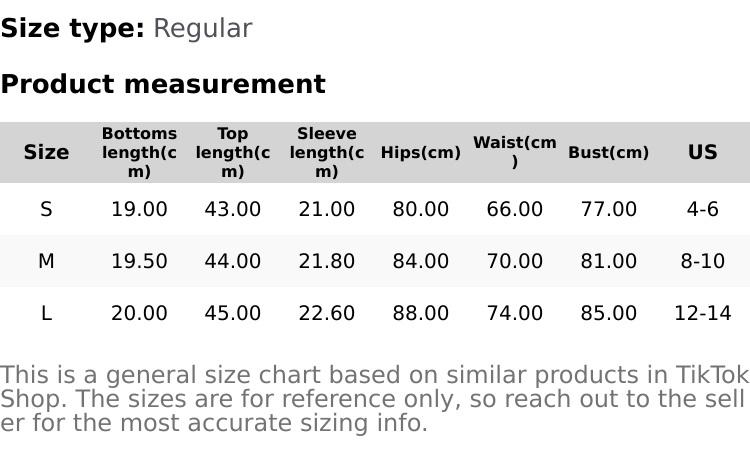Click the 70.00 waist value for M
Screen dimensions: 750x459
tap(515, 261)
